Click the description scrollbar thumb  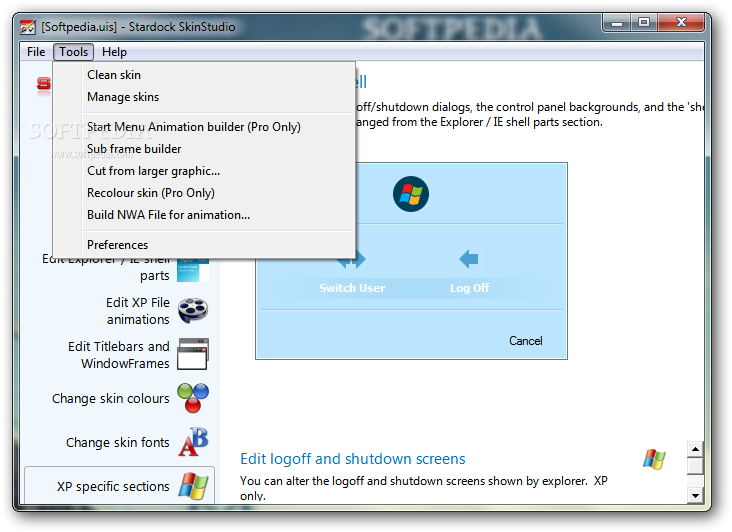click(695, 466)
